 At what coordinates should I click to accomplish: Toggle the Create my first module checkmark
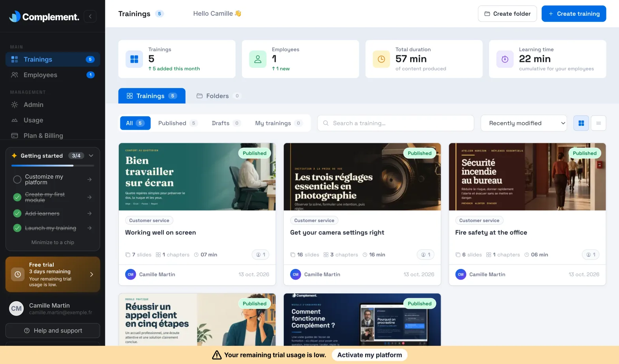(x=17, y=197)
